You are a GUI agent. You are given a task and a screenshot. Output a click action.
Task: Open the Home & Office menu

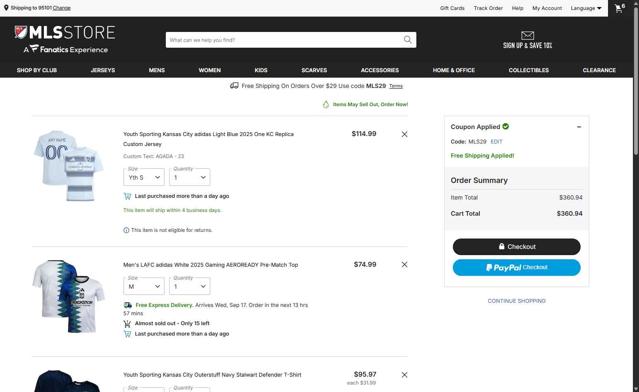pos(454,70)
